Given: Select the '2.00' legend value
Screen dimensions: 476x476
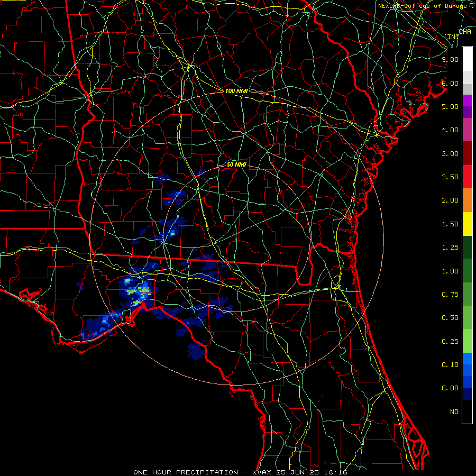Looking at the screenshot, I should [450, 200].
